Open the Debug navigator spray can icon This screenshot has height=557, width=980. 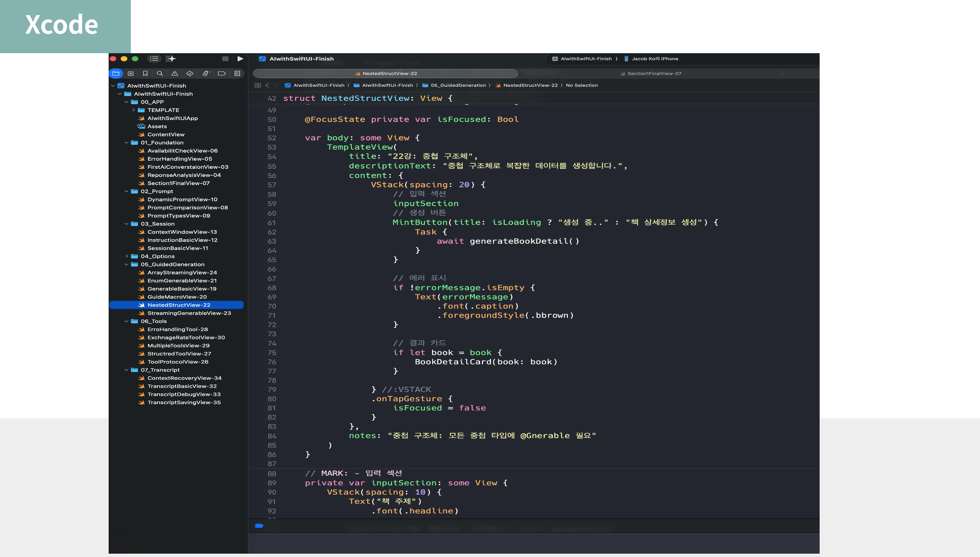(206, 74)
